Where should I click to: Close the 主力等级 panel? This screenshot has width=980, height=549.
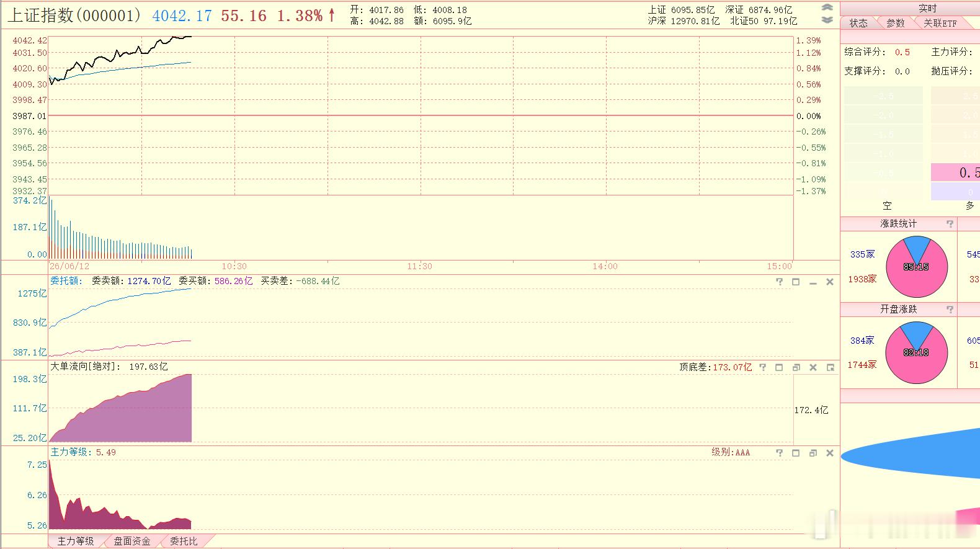click(830, 453)
